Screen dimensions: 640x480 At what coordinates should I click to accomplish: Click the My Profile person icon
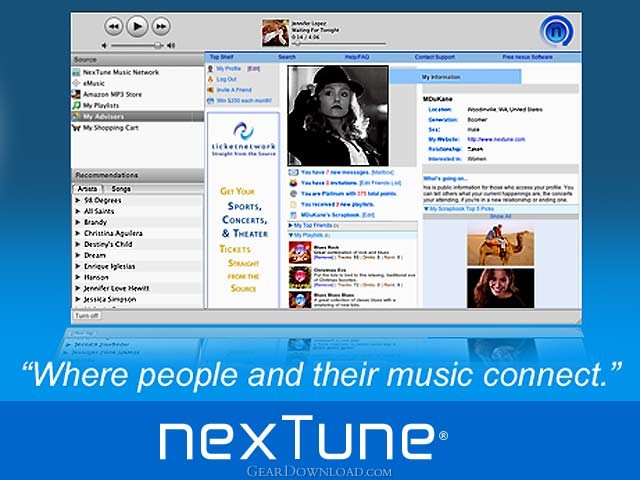(211, 69)
